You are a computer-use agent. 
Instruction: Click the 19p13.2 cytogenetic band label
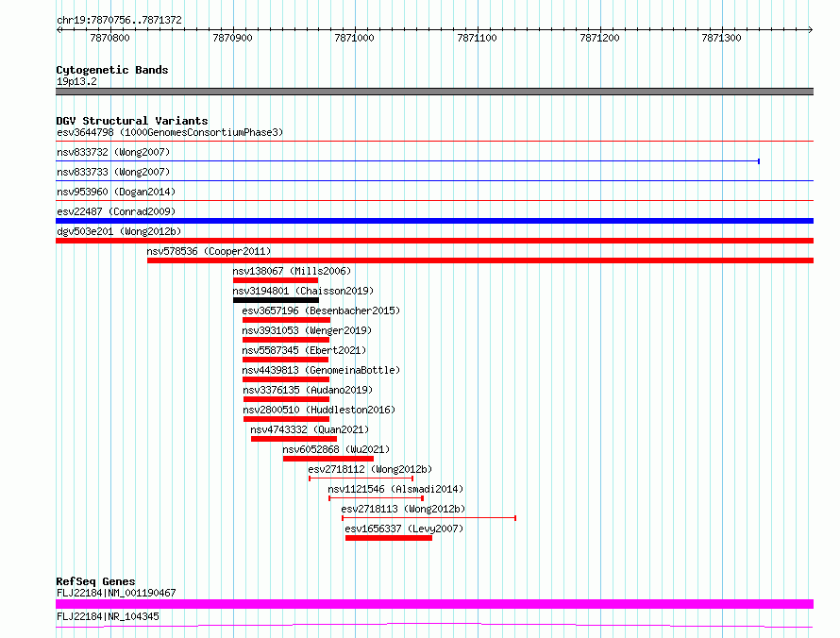point(76,81)
